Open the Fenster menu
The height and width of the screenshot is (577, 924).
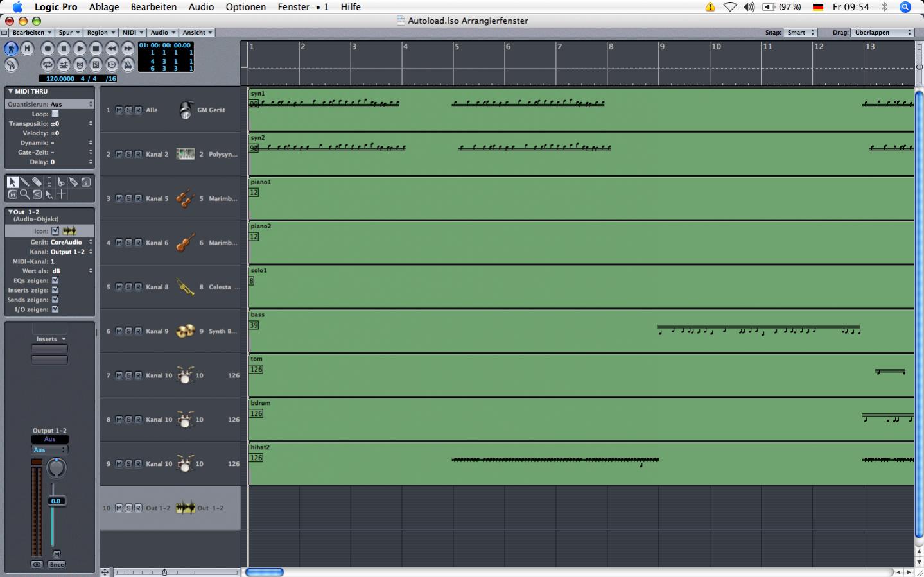point(294,7)
